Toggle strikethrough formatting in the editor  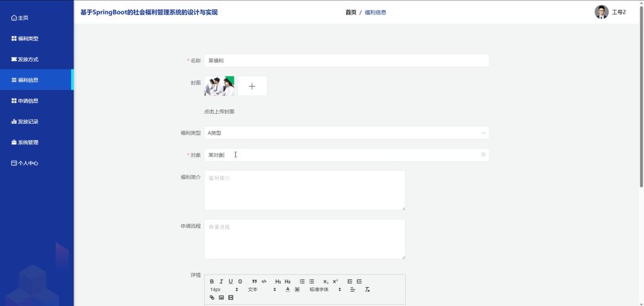[x=240, y=281]
